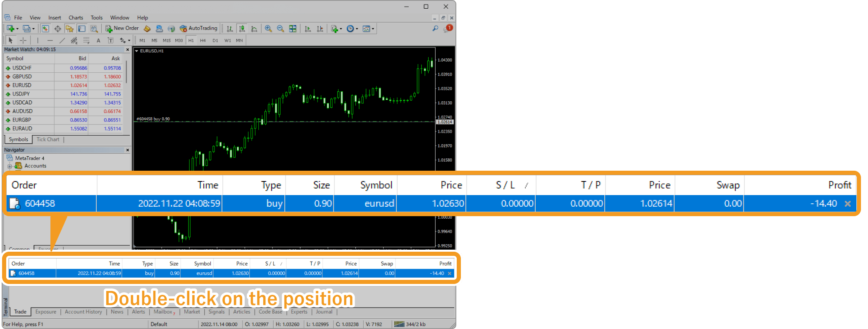Select the Fibonacci Retracement tool

pyautogui.click(x=86, y=40)
